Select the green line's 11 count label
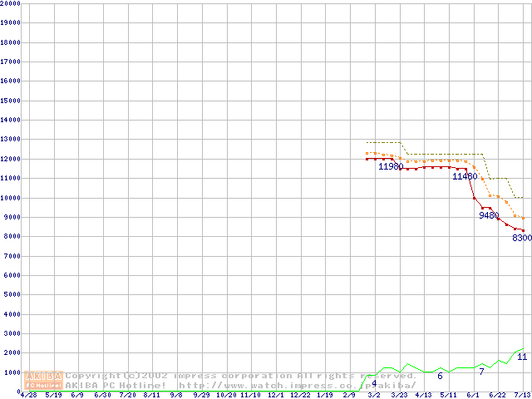The image size is (532, 399). point(521,357)
